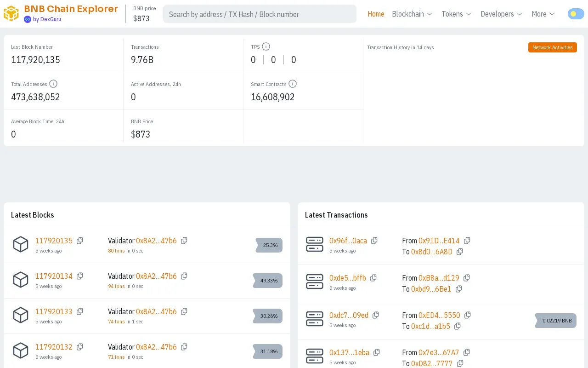Image resolution: width=588 pixels, height=368 pixels.
Task: Click the 0.02219 BNB value badge
Action: pyautogui.click(x=556, y=321)
